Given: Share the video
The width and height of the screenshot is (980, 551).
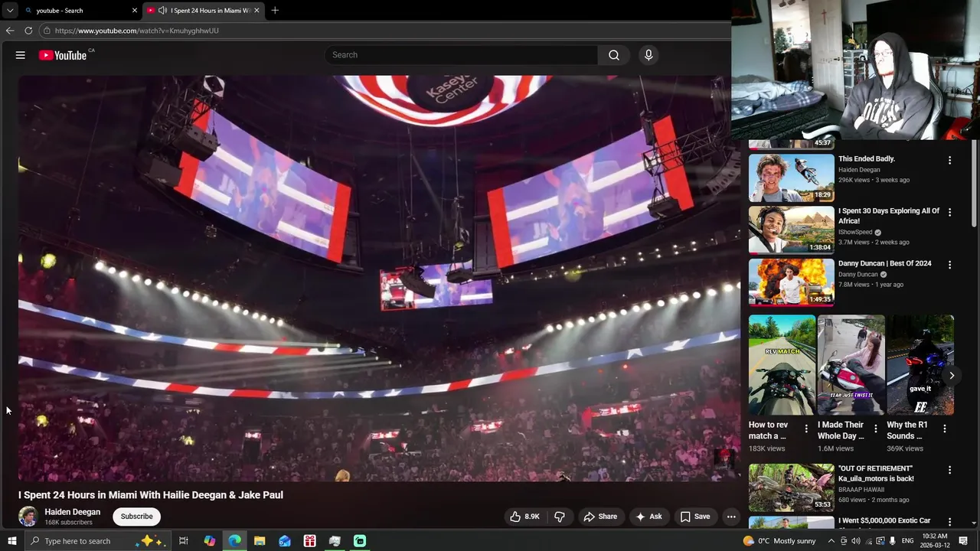Looking at the screenshot, I should 600,517.
